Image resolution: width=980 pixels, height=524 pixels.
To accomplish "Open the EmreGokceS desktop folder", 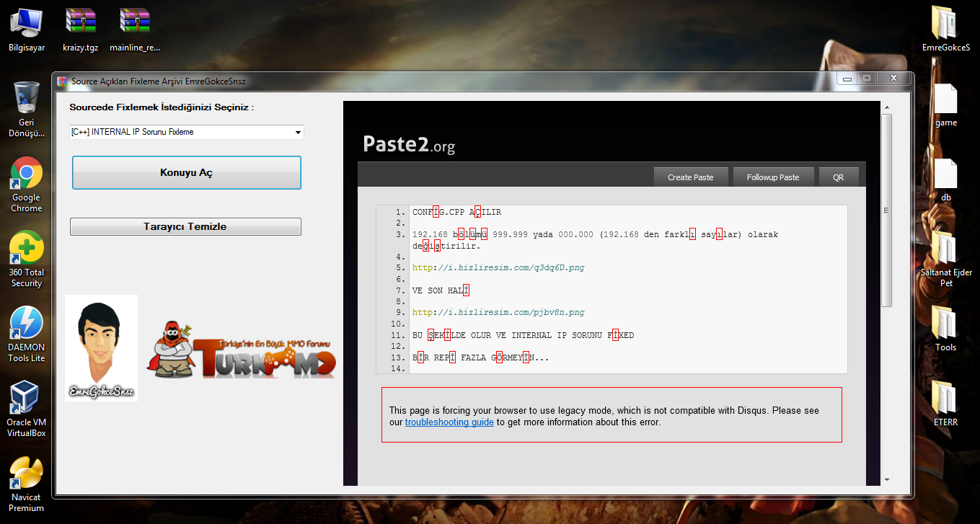I will point(946,29).
